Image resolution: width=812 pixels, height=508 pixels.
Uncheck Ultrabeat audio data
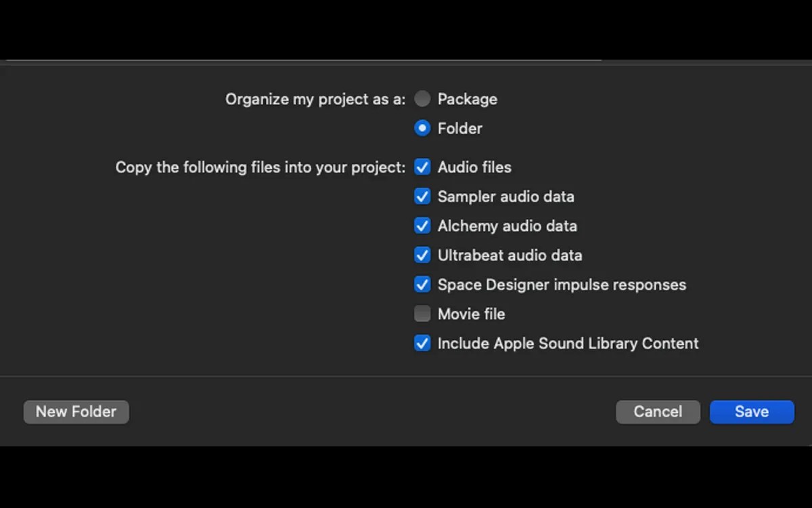click(x=422, y=255)
